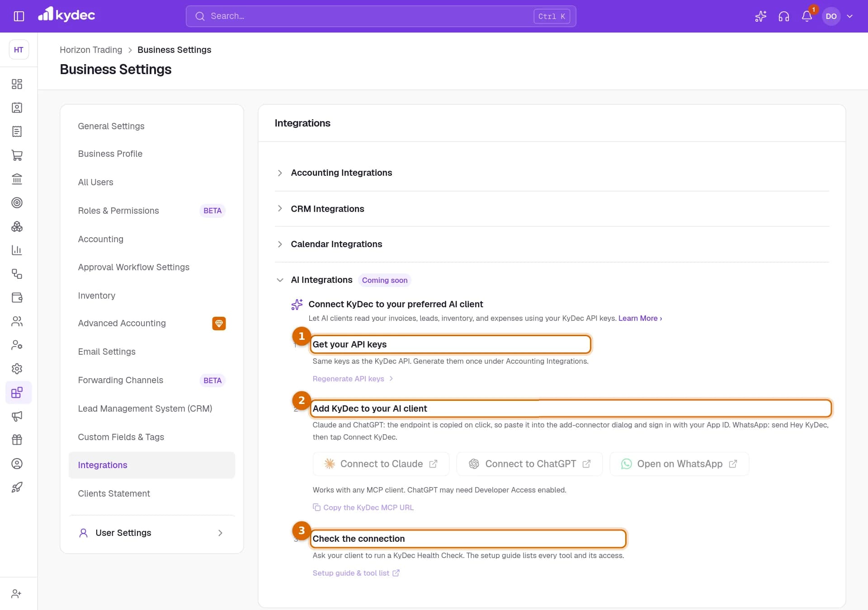Viewport: 868px width, 610px height.
Task: Open the settings gear icon in the sidebar
Action: click(x=17, y=369)
